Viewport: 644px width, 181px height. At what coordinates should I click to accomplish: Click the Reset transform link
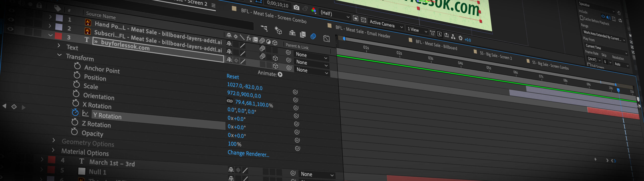click(x=232, y=76)
